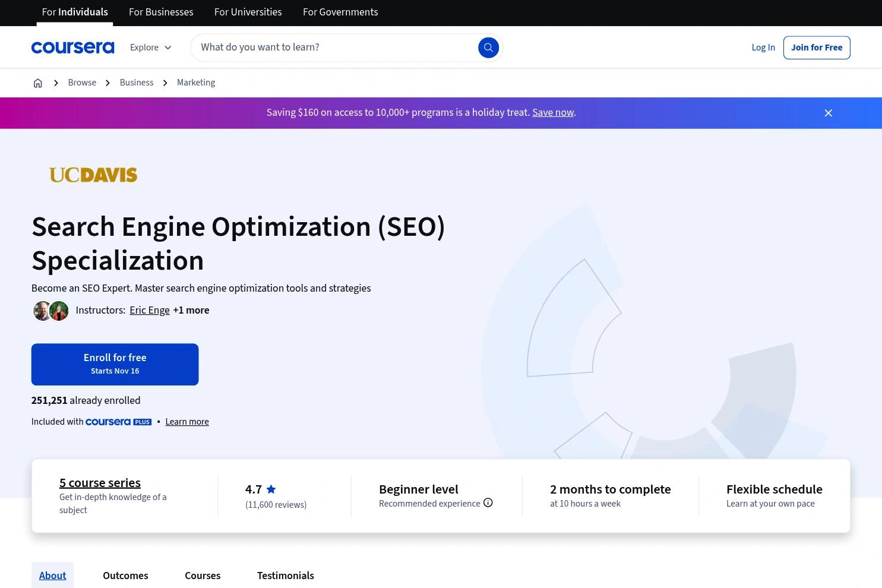Click the home icon in breadcrumb
882x588 pixels.
point(37,83)
